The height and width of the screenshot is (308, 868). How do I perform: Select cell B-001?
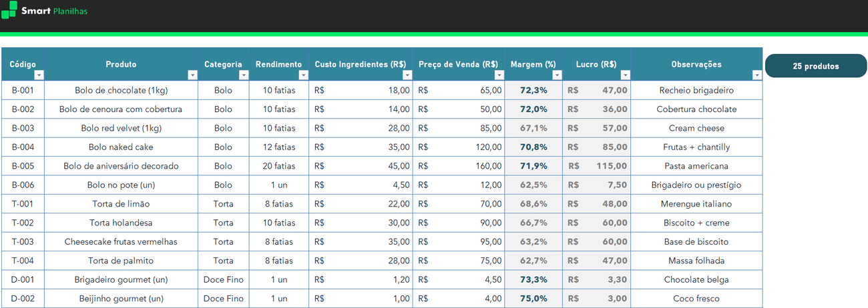(23, 90)
